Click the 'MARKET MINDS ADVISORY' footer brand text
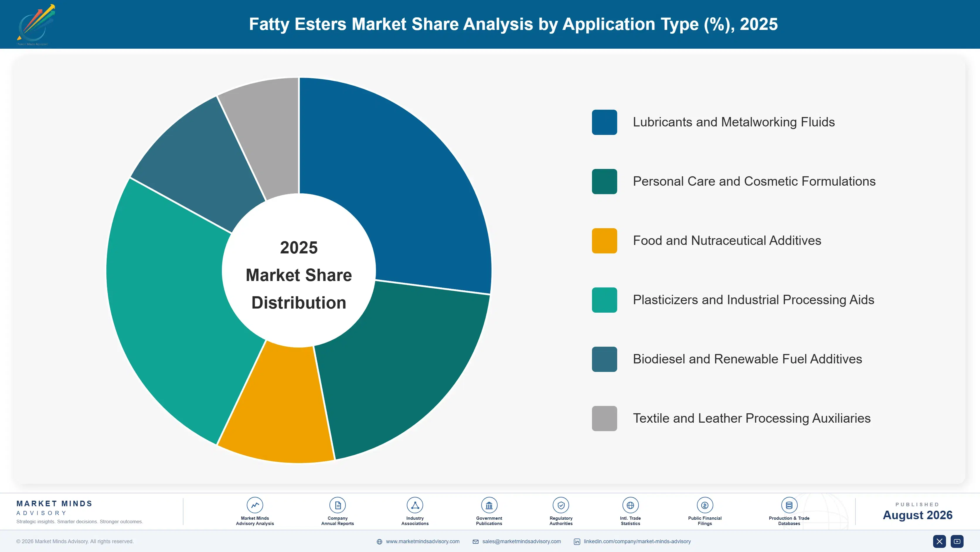Screen dimensions: 980x552 click(x=55, y=508)
